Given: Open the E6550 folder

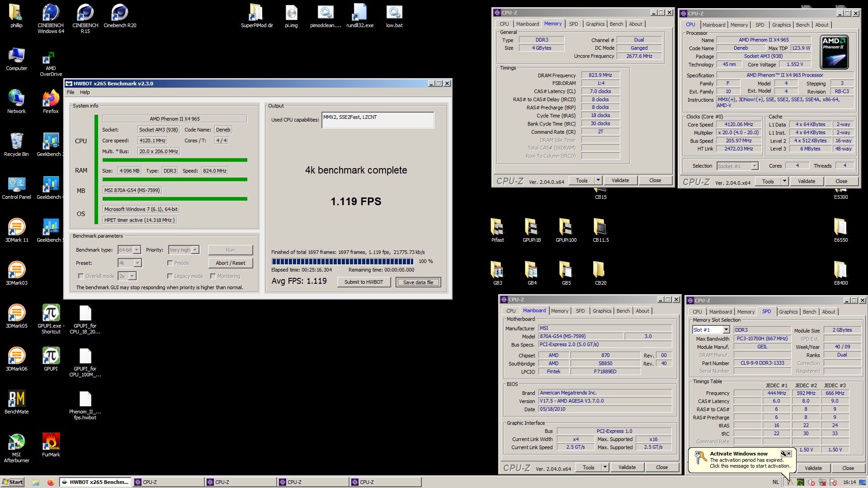Looking at the screenshot, I should point(841,230).
